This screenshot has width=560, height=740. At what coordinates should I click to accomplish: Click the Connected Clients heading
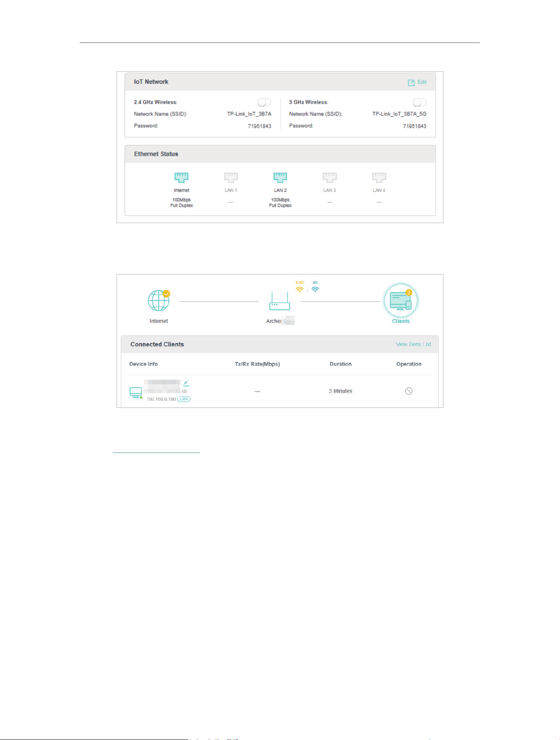pyautogui.click(x=157, y=344)
